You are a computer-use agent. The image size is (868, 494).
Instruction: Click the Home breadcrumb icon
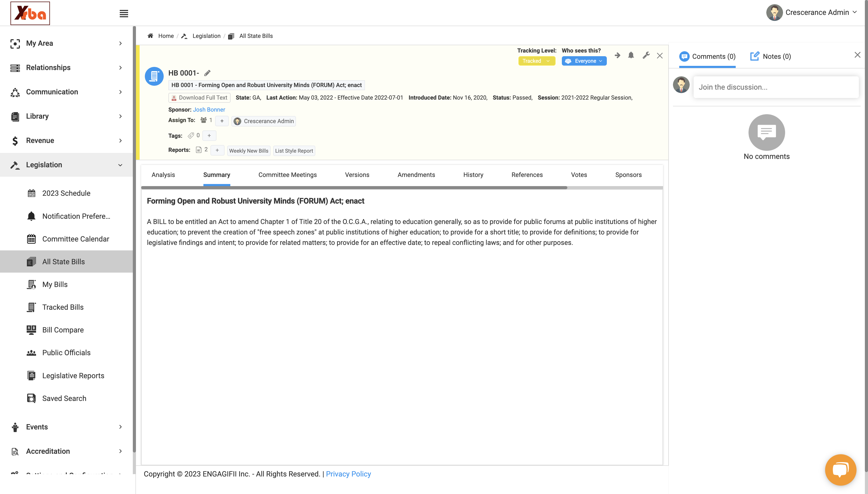pos(150,36)
